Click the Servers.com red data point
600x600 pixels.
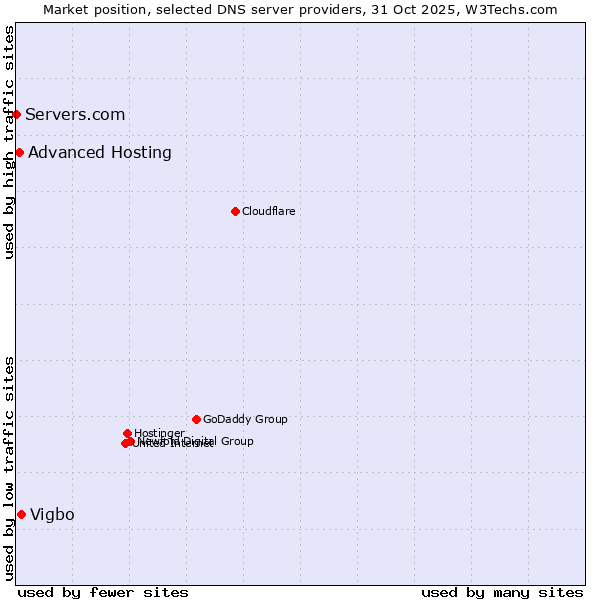17,115
